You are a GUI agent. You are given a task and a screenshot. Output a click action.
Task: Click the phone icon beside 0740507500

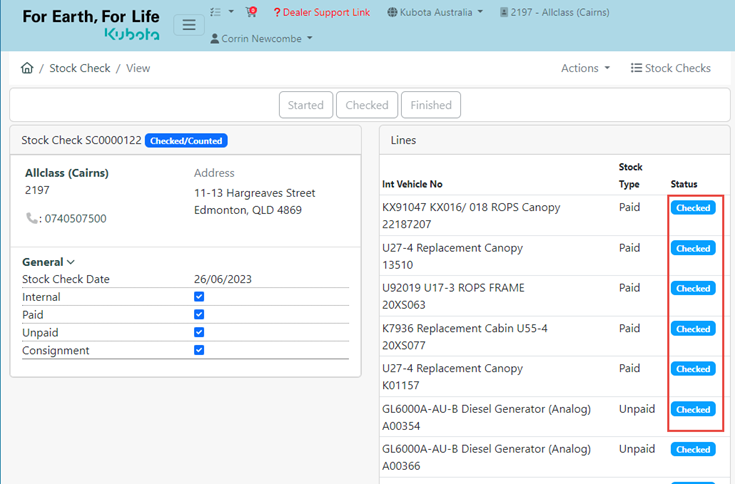click(x=33, y=218)
